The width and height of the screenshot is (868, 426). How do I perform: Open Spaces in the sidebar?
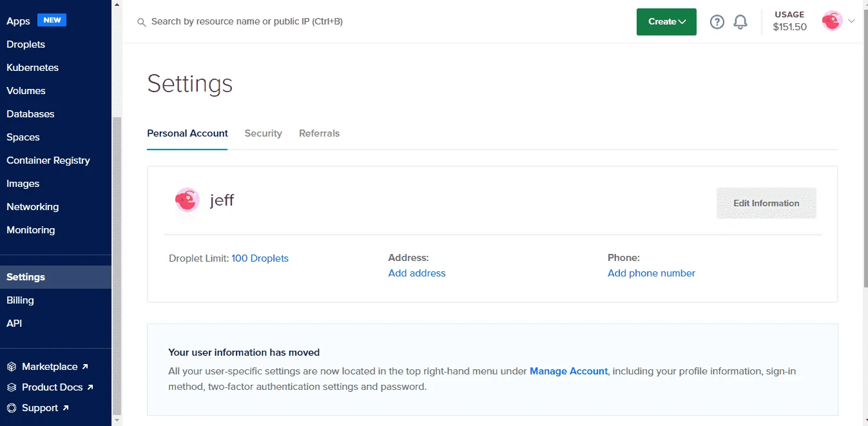click(x=23, y=137)
